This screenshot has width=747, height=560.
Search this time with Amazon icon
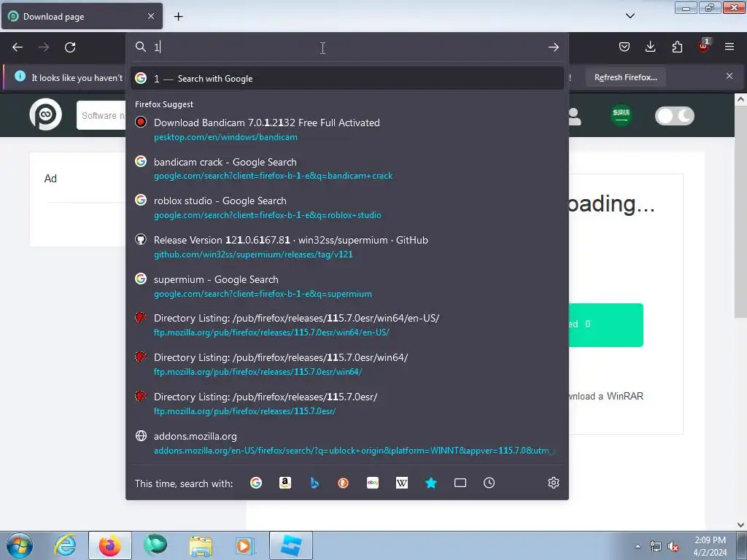coord(285,483)
